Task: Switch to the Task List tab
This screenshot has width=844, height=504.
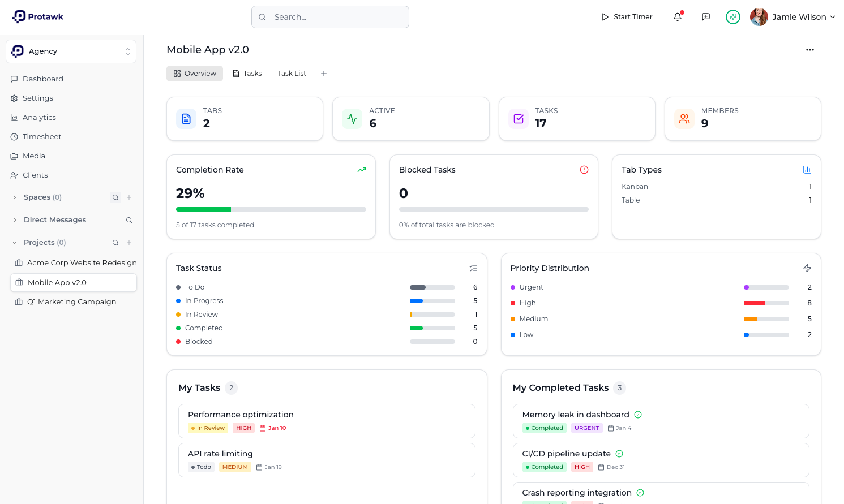Action: (x=292, y=73)
